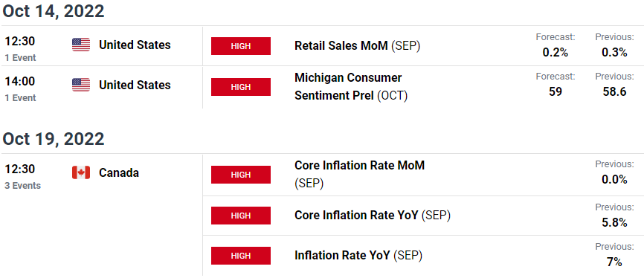Click HIGH badge for Retail Sales MoM
Viewport: 644px width, 278px height.
click(241, 46)
